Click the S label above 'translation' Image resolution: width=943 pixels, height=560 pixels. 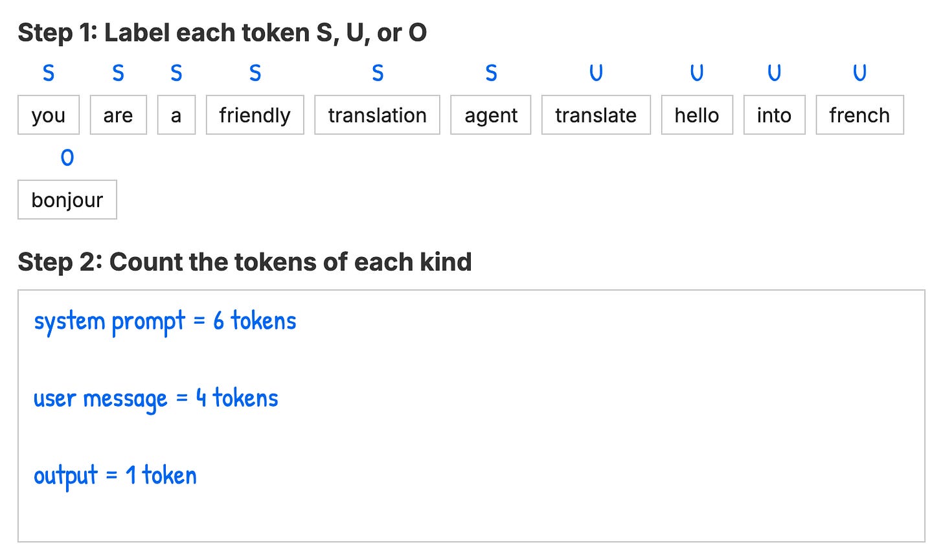pos(378,73)
